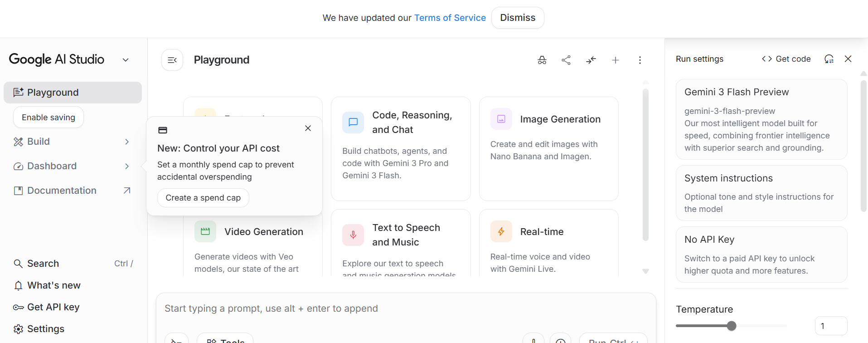Image resolution: width=868 pixels, height=343 pixels.
Task: Click the Code, Reasoning, and Chat title
Action: (x=412, y=122)
